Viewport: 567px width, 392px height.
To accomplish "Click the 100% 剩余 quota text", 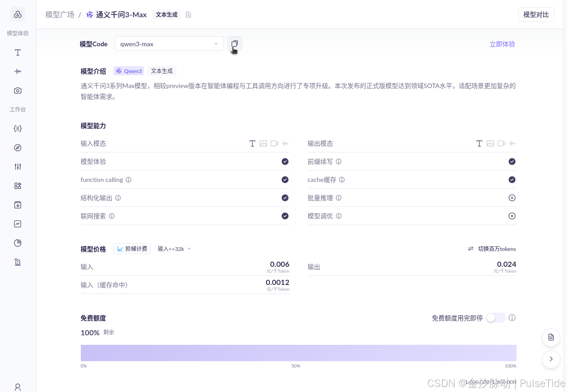I will pos(97,333).
